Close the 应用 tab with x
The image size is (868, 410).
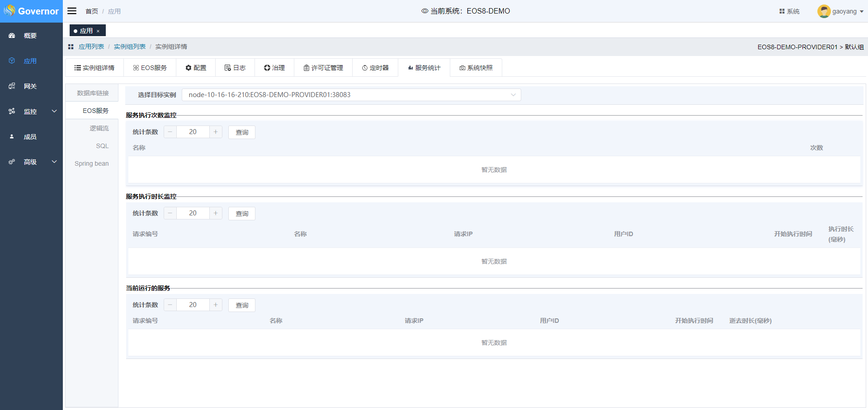tap(98, 31)
